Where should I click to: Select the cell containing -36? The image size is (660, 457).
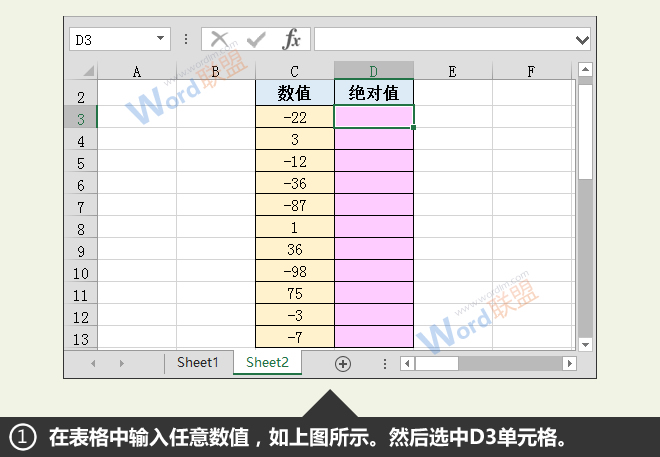[294, 183]
